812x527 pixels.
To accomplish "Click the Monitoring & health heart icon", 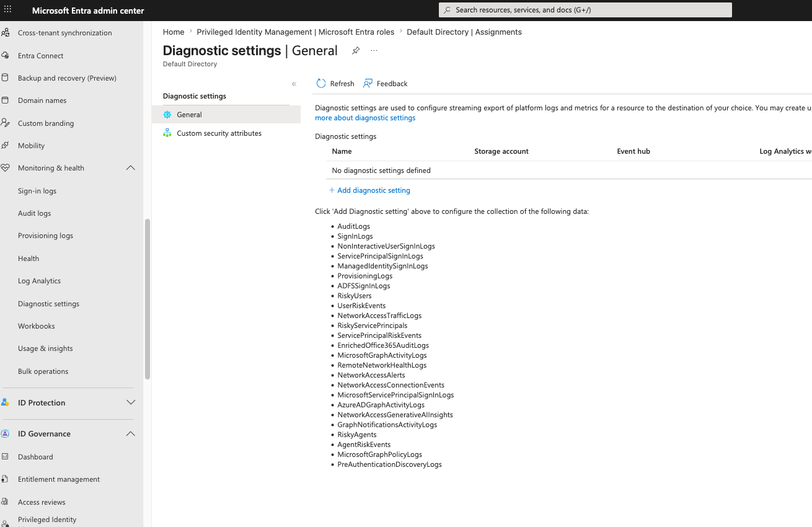I will [x=5, y=168].
